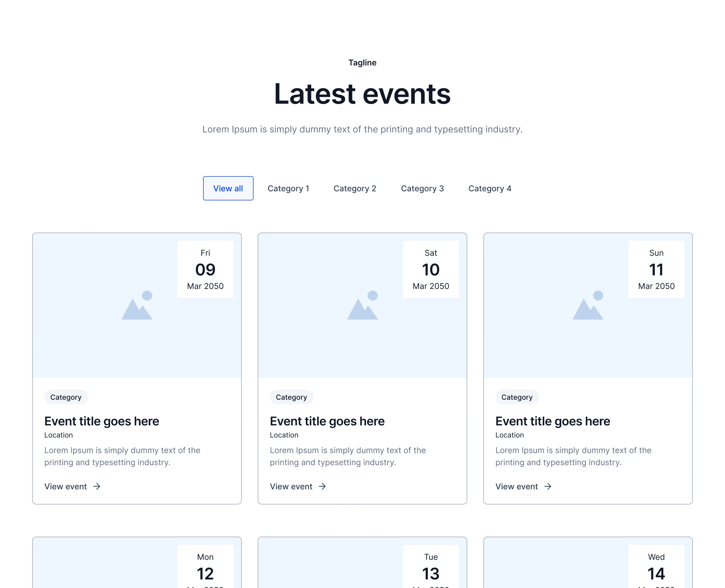Viewport: 725px width, 588px height.
Task: Click the Mon 12 date badge
Action: tap(205, 567)
